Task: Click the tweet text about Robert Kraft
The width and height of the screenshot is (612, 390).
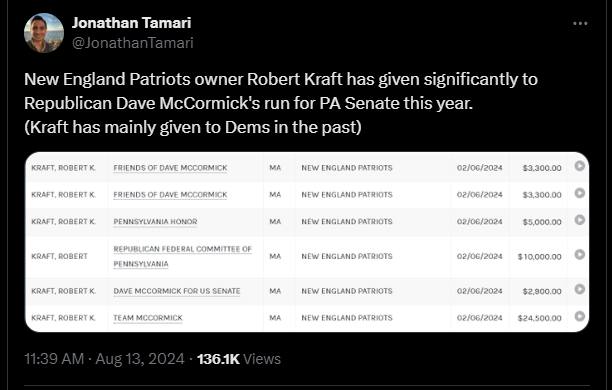Action: click(281, 103)
